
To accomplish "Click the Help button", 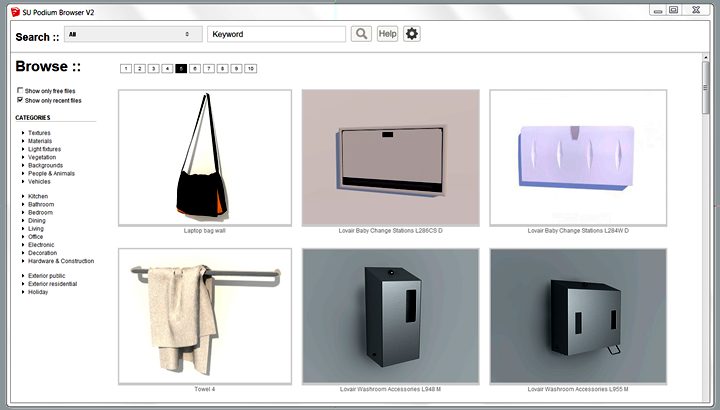I will click(x=388, y=34).
